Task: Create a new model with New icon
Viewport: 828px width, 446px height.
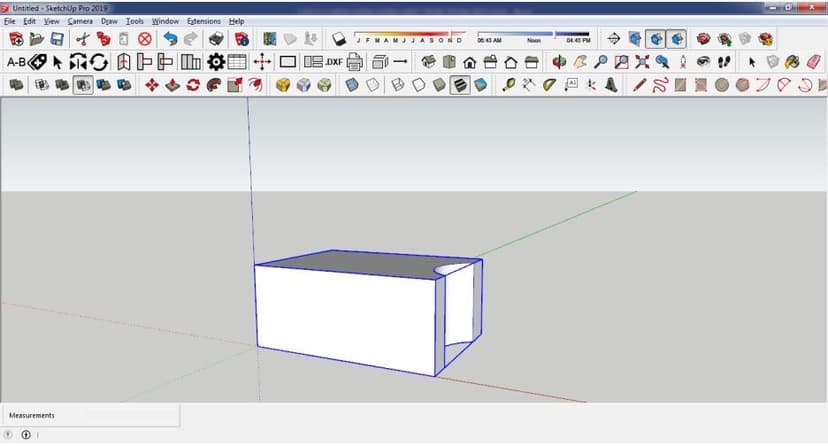Action: pyautogui.click(x=16, y=39)
